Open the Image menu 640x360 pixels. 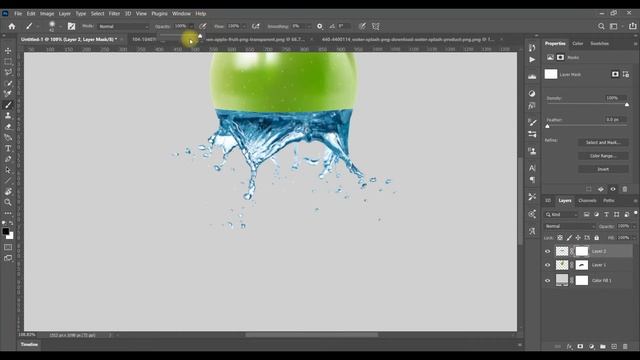47,13
